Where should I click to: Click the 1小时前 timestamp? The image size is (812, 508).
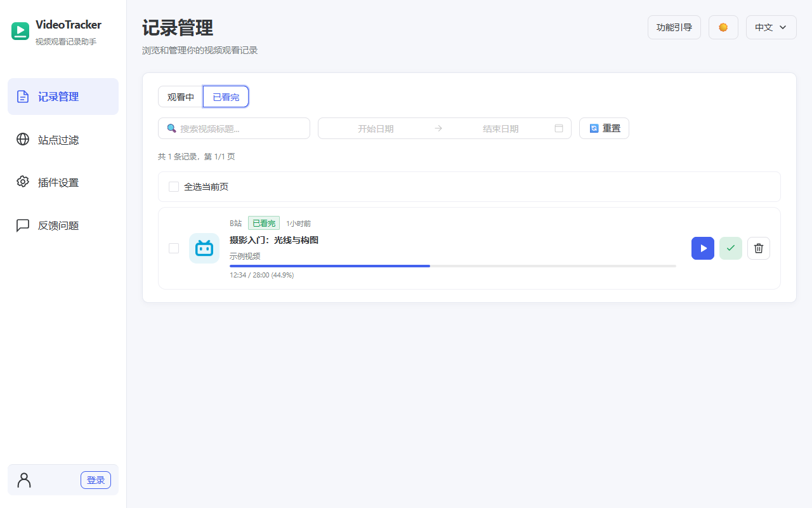coord(298,224)
